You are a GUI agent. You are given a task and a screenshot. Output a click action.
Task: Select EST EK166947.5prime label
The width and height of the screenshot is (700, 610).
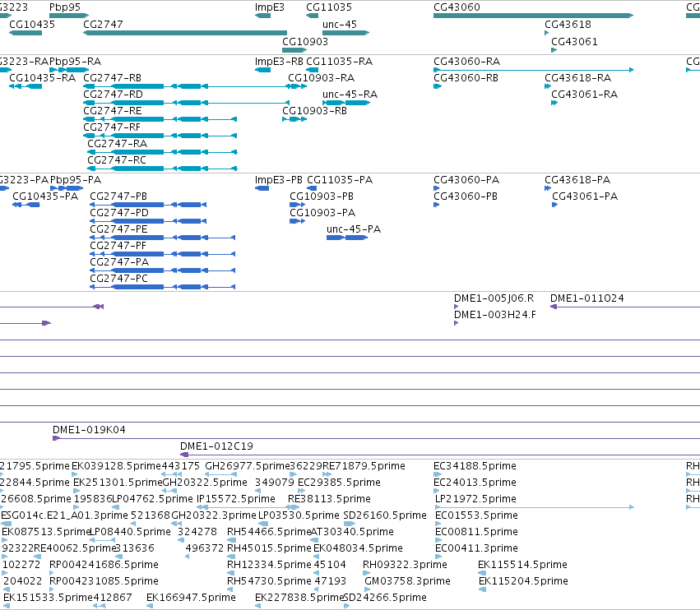point(191,598)
